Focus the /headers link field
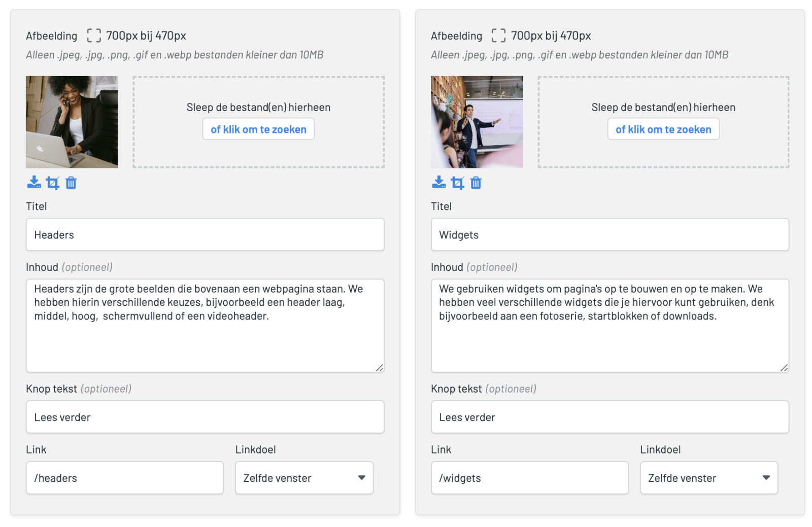The width and height of the screenshot is (812, 527). (125, 478)
